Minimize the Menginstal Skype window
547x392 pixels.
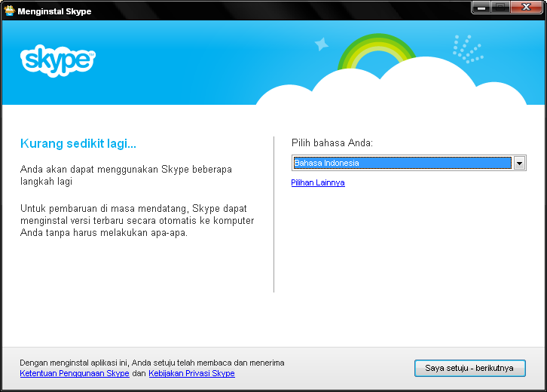[x=481, y=8]
